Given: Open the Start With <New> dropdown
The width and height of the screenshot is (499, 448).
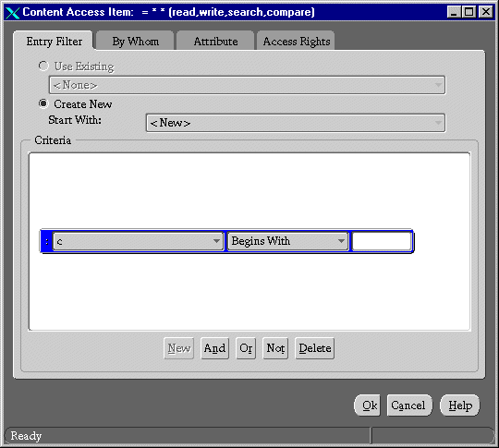Looking at the screenshot, I should coord(296,123).
